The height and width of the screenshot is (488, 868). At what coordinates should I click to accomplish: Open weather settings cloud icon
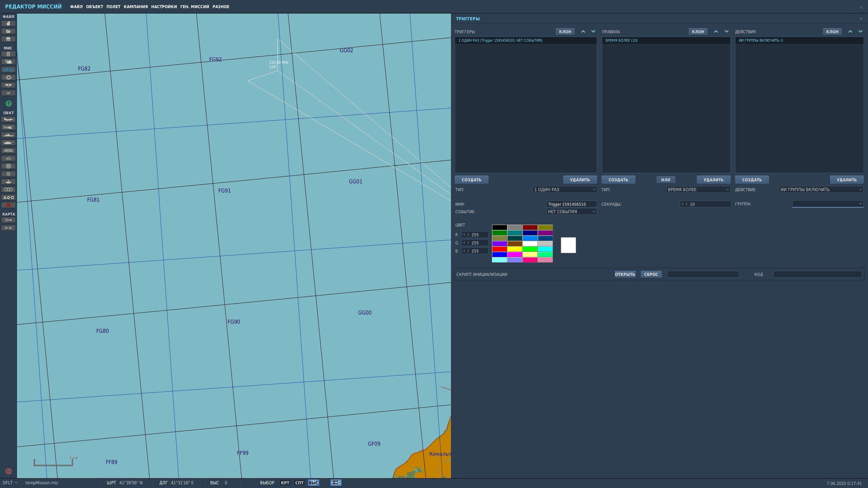[8, 62]
